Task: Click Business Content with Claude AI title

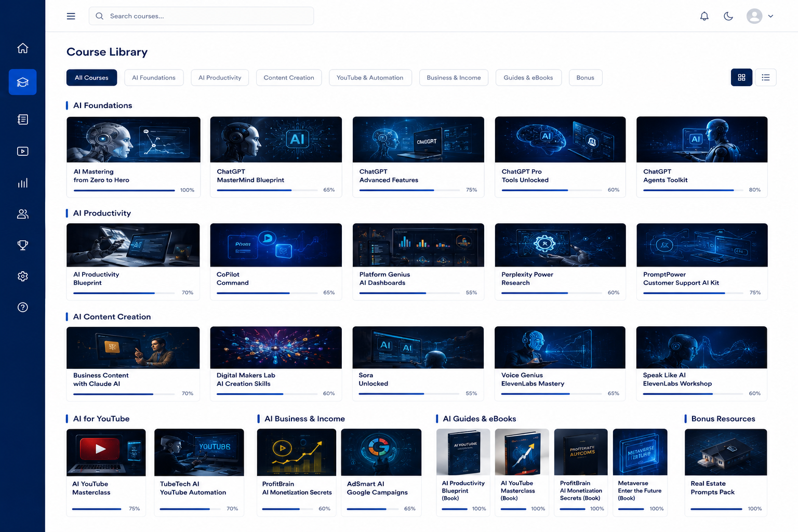Action: pos(101,379)
